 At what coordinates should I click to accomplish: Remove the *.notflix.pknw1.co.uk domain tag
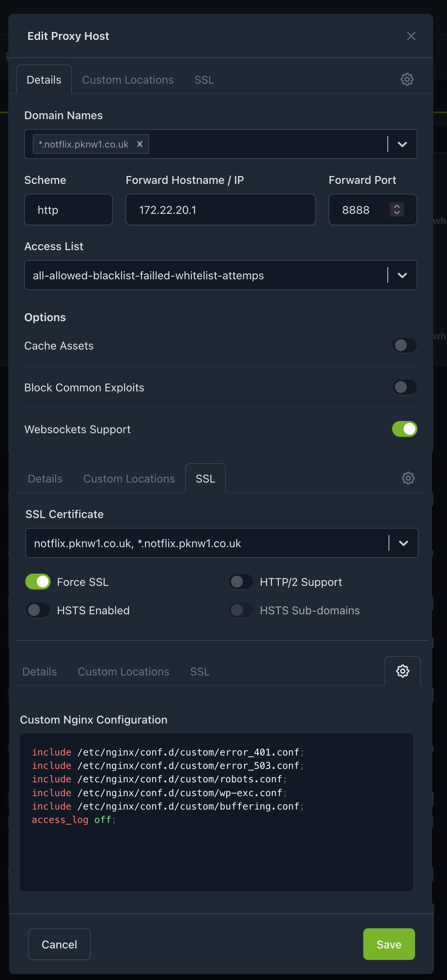(x=139, y=144)
